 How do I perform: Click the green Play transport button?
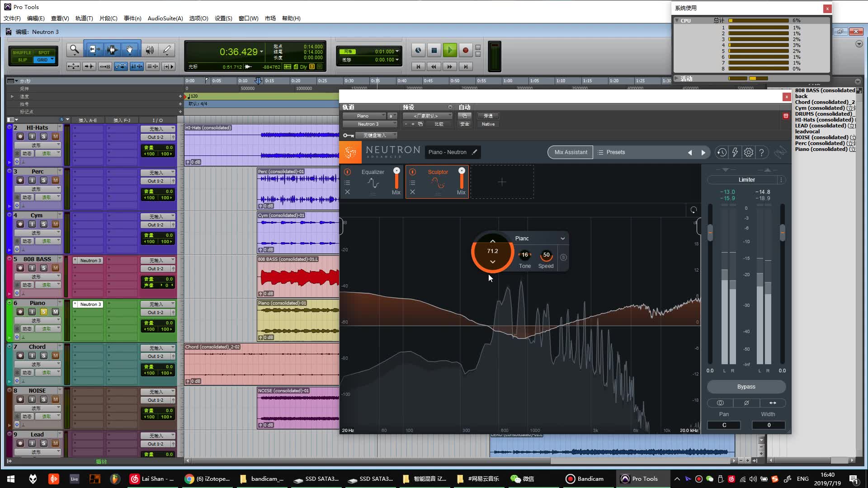pyautogui.click(x=449, y=50)
